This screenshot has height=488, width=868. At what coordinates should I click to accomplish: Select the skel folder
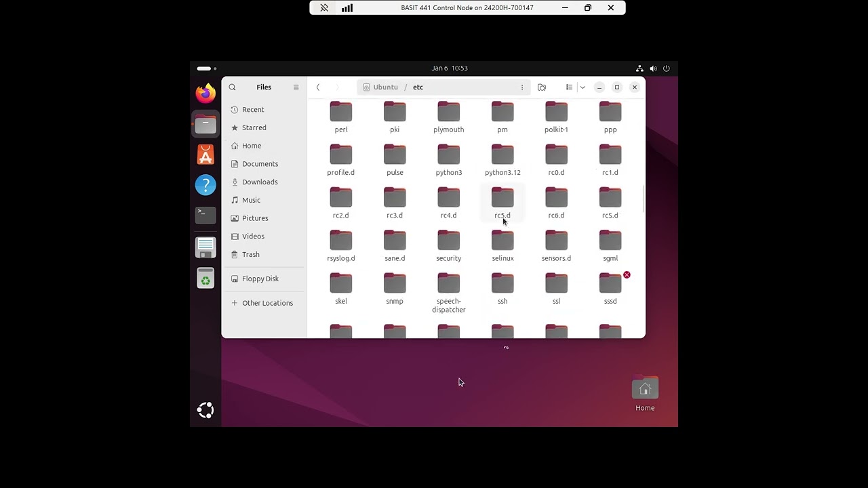pos(341,288)
